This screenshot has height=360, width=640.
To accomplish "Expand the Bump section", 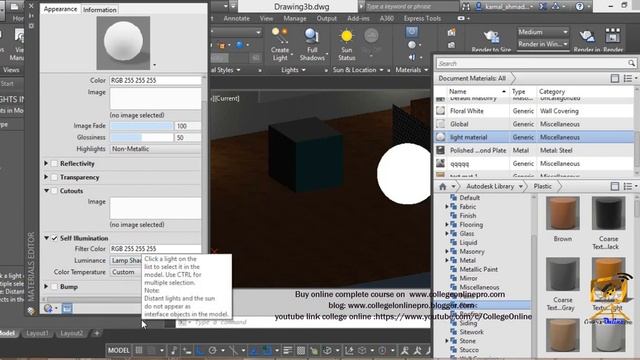I will [x=46, y=287].
